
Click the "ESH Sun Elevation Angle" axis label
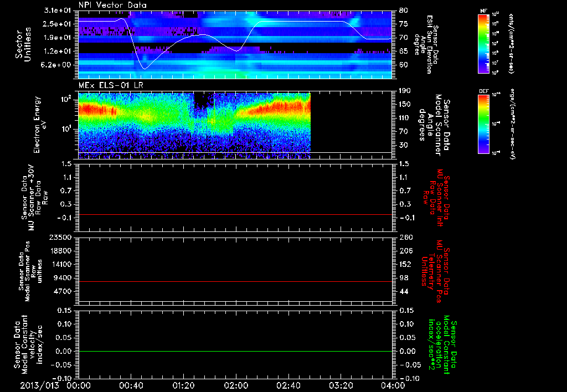coord(427,44)
